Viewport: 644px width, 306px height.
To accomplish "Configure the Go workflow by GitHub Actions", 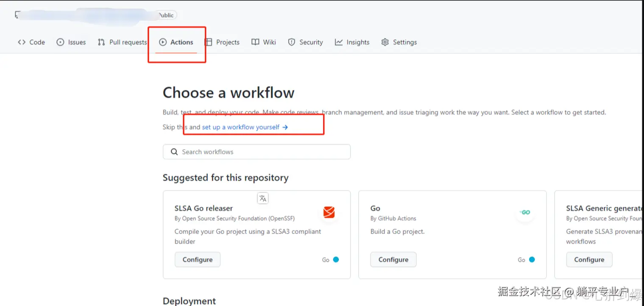I will (393, 259).
